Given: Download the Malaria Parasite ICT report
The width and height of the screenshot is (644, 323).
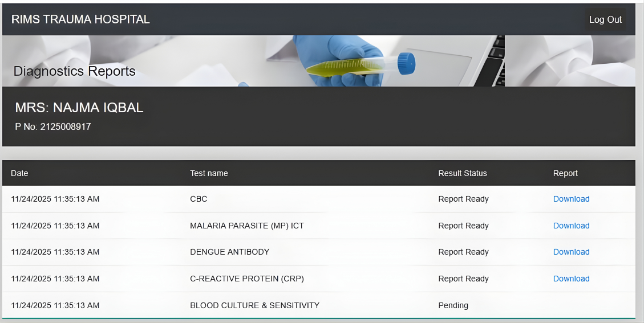Looking at the screenshot, I should coord(571,226).
